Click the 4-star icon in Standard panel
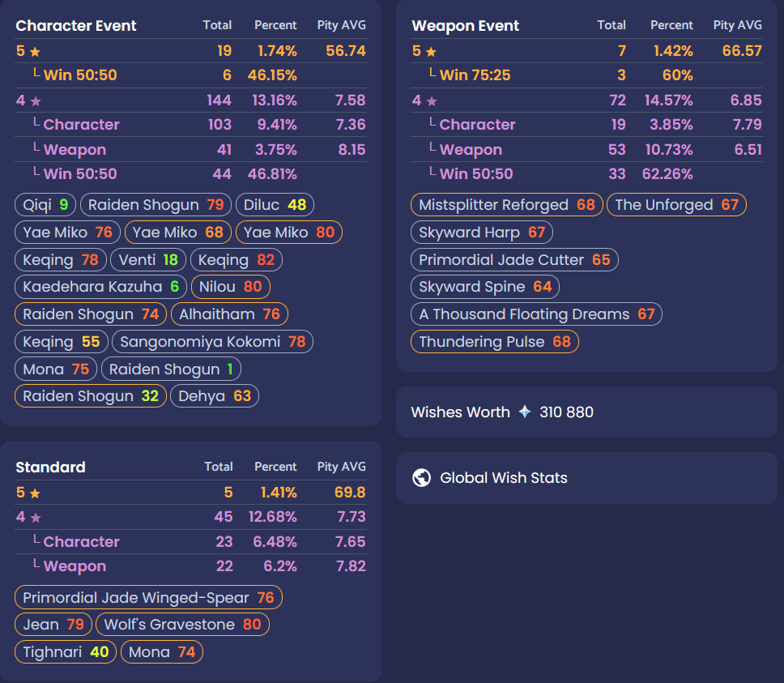This screenshot has width=784, height=683. (x=35, y=518)
